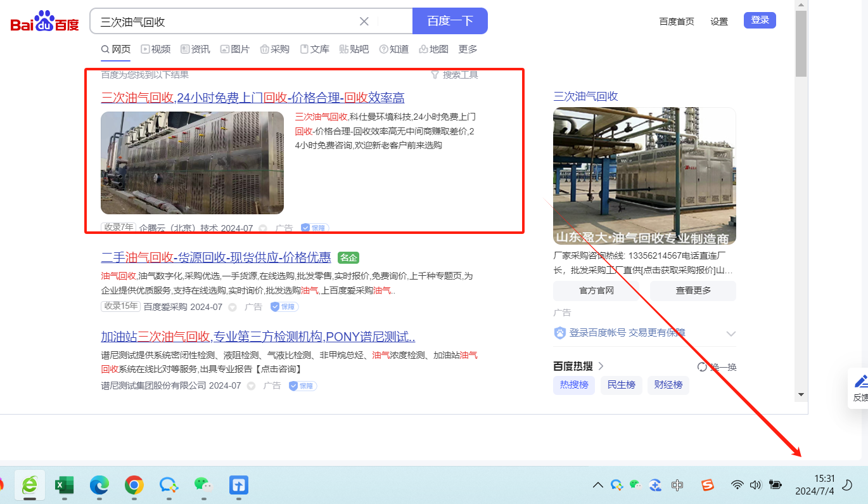
Task: Go to the 贴吧 tab
Action: coord(354,49)
